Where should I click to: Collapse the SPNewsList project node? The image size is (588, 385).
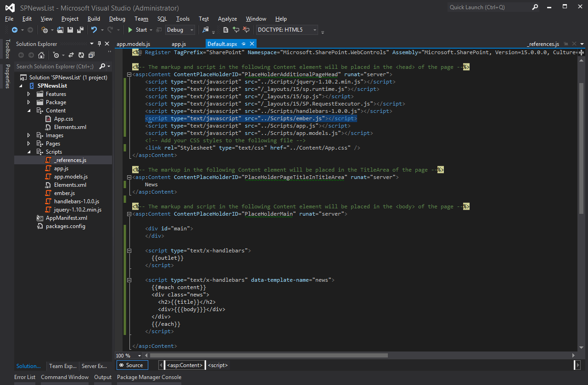(21, 86)
